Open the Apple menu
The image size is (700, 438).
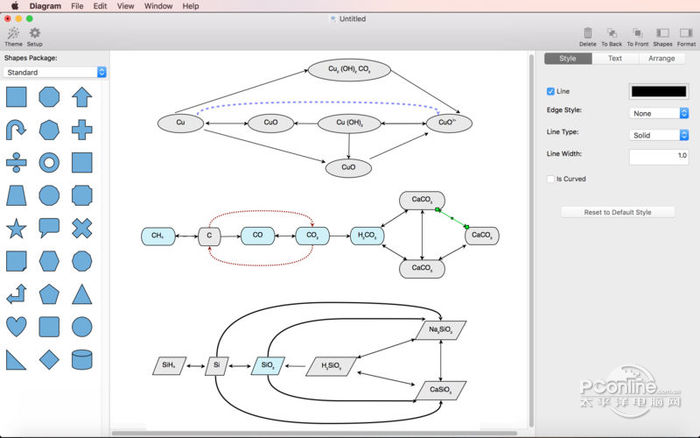(15, 6)
